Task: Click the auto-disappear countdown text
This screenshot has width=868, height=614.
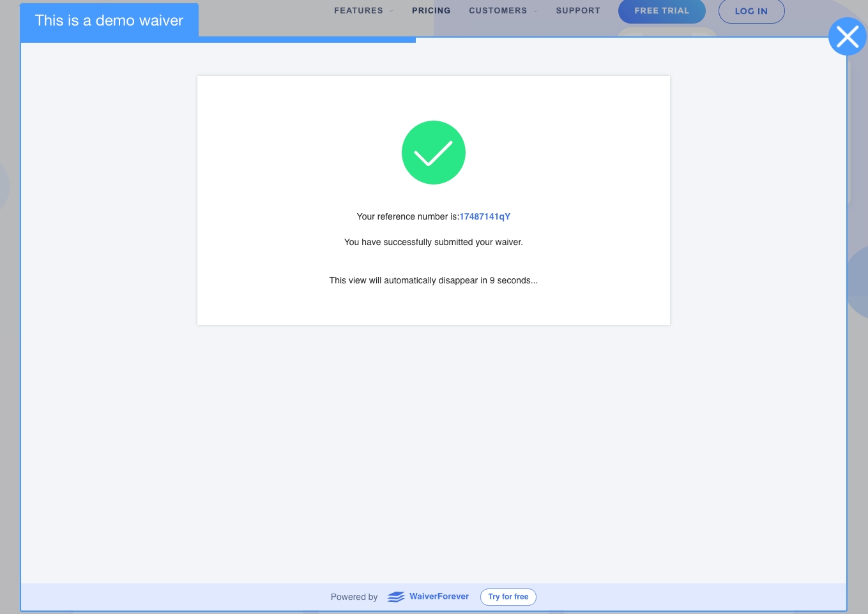Action: point(433,281)
